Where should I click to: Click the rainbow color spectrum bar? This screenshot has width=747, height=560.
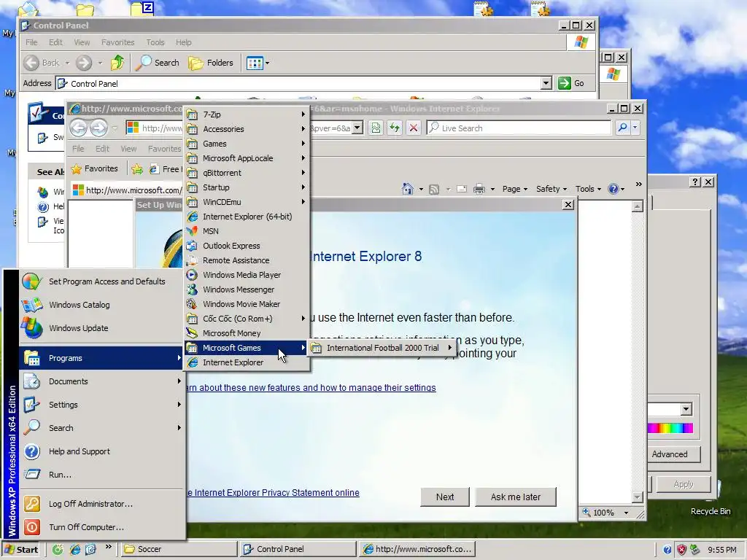pos(670,427)
